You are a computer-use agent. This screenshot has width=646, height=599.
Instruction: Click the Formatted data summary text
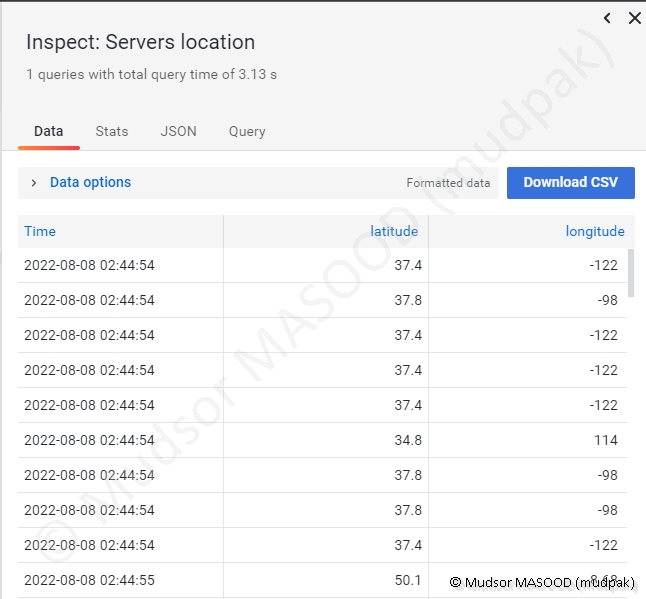click(x=448, y=183)
